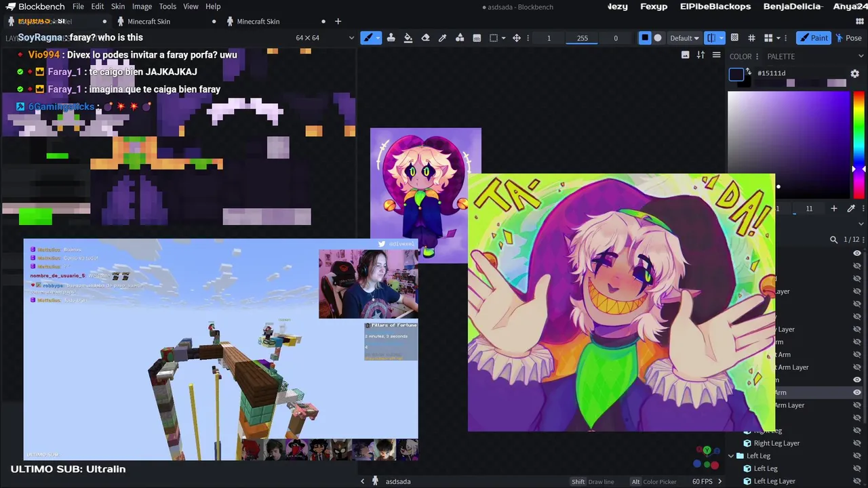Open the three-dot menu beside the eyedropper icon
The width and height of the screenshot is (868, 488).
click(x=862, y=209)
